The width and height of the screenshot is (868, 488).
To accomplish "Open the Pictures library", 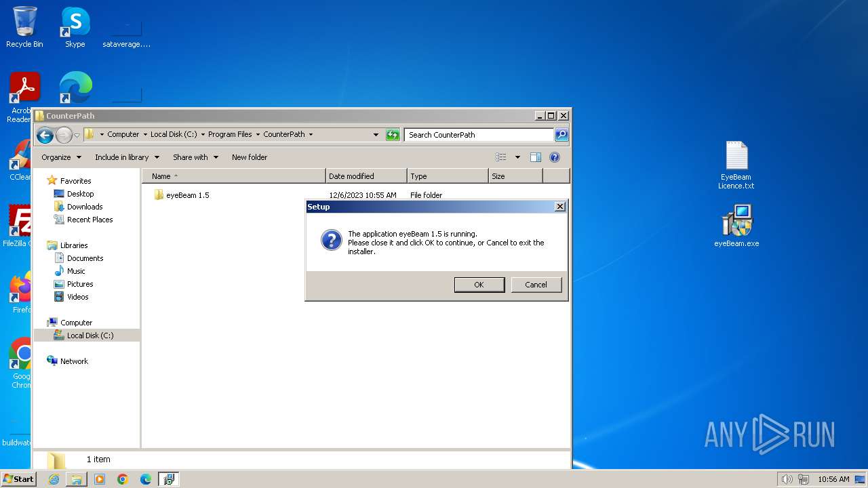I will click(73, 284).
